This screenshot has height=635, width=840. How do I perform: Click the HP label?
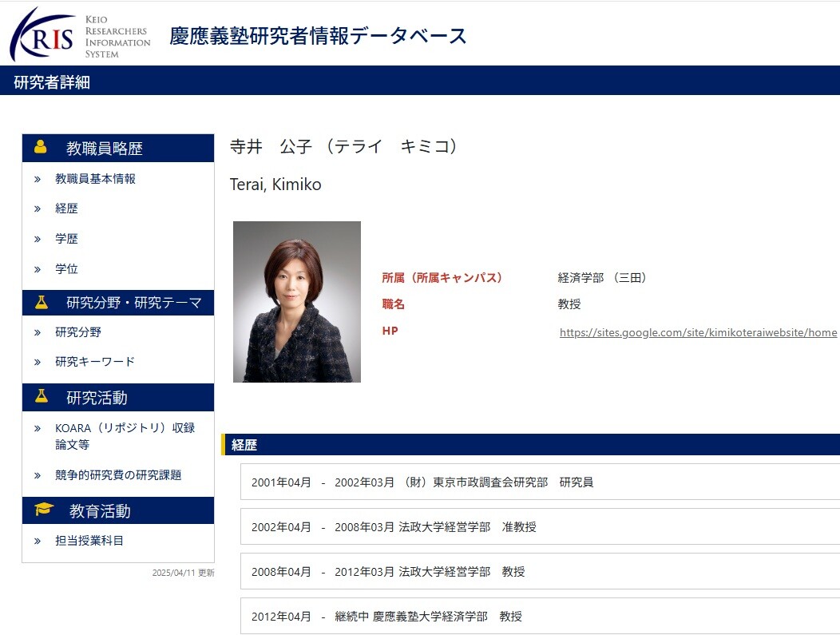[x=390, y=331]
